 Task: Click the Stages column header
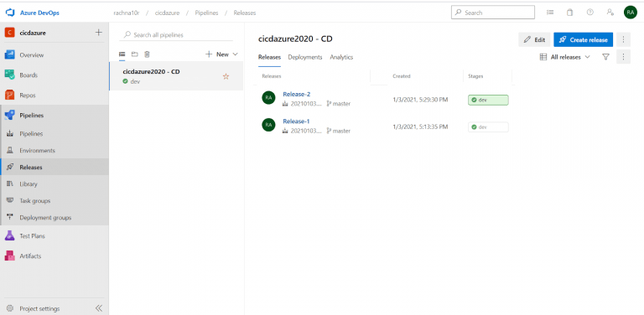[x=475, y=76]
